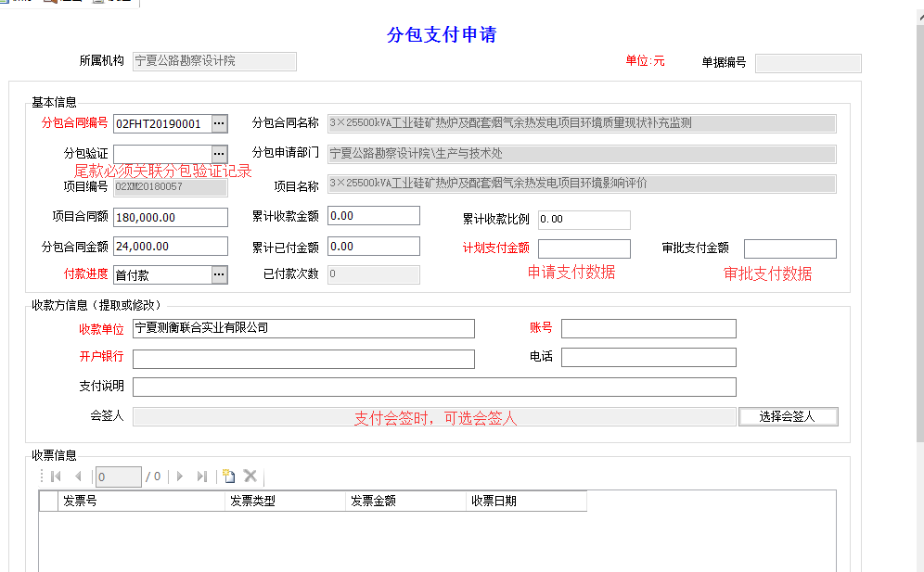Click the 发票号 column header
This screenshot has height=572, width=924.
pyautogui.click(x=141, y=501)
